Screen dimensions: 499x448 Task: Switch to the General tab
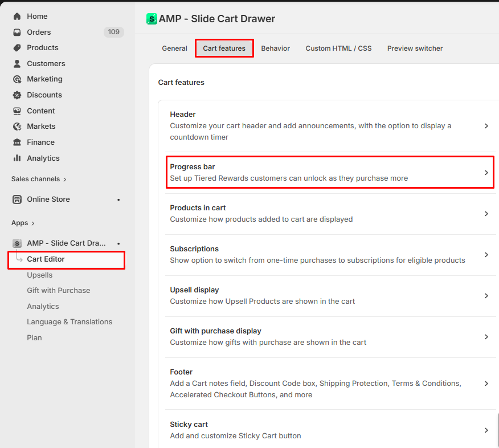(174, 48)
